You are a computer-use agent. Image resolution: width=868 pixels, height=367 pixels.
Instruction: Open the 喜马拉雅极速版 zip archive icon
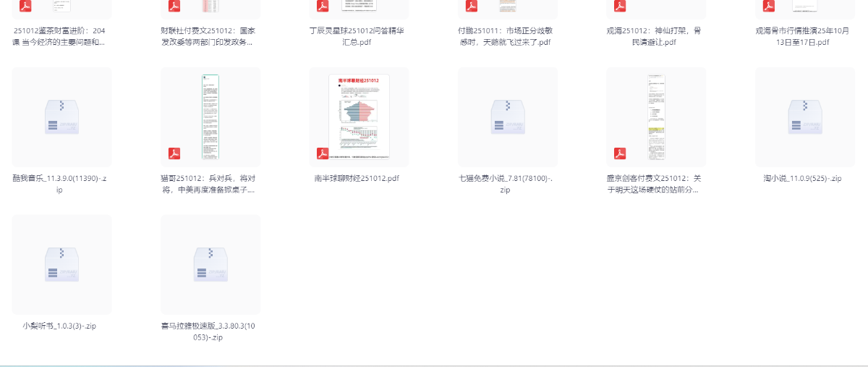coord(210,264)
